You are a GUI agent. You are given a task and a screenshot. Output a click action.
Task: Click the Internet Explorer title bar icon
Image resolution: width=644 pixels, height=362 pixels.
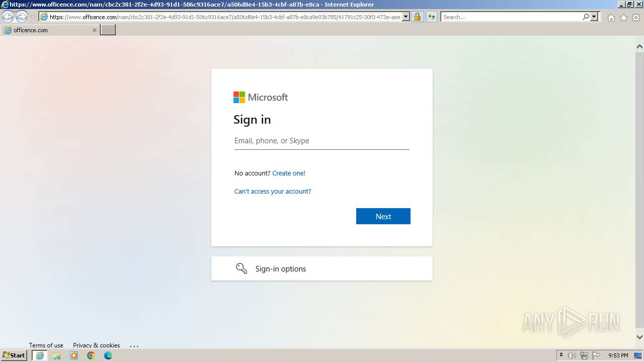coord(5,5)
